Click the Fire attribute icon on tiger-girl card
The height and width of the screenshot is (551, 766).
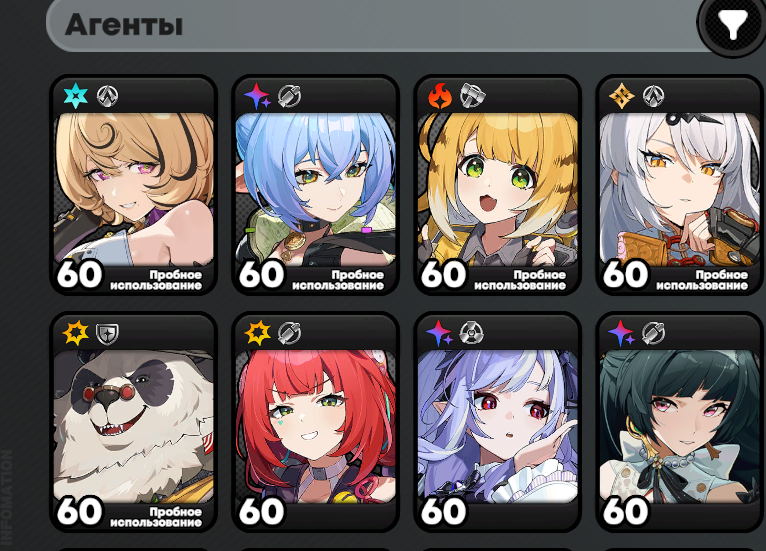(440, 96)
